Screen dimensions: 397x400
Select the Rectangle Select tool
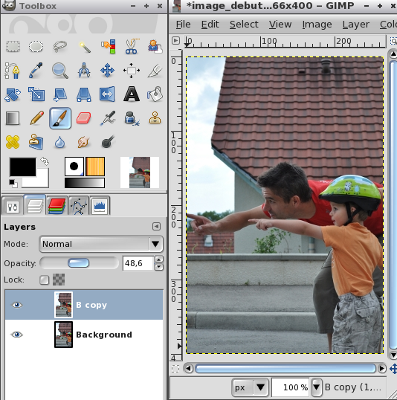coord(13,47)
